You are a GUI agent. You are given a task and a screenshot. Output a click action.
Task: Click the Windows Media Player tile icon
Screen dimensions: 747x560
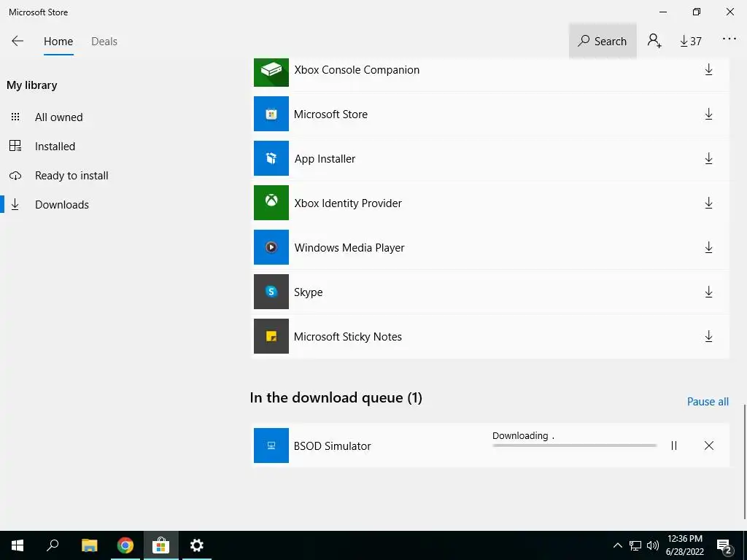(271, 247)
